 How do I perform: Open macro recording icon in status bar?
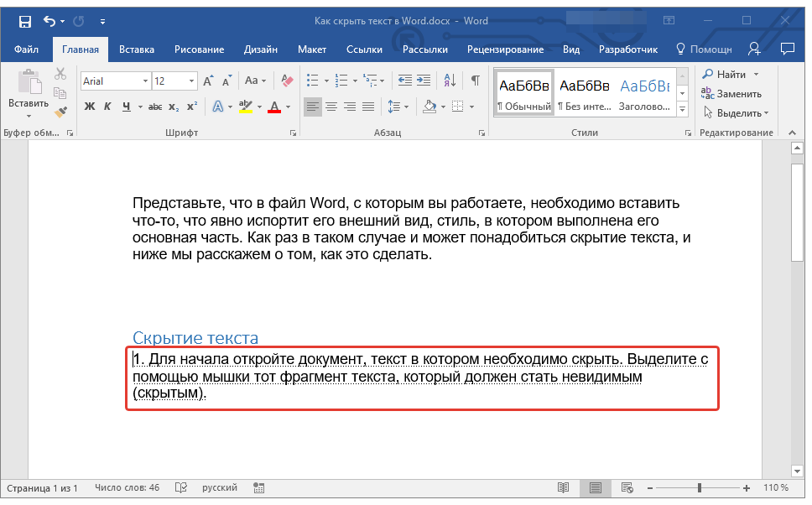pos(259,488)
